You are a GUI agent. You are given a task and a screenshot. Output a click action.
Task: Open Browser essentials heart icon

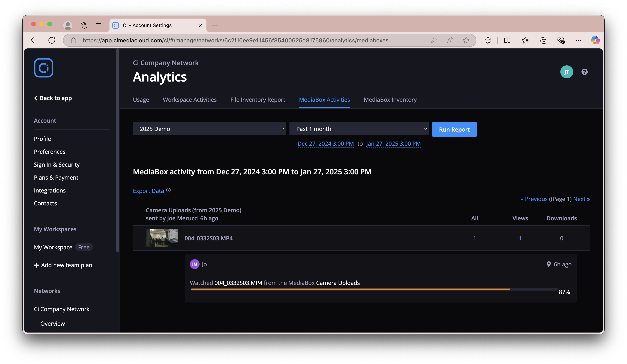coord(561,40)
